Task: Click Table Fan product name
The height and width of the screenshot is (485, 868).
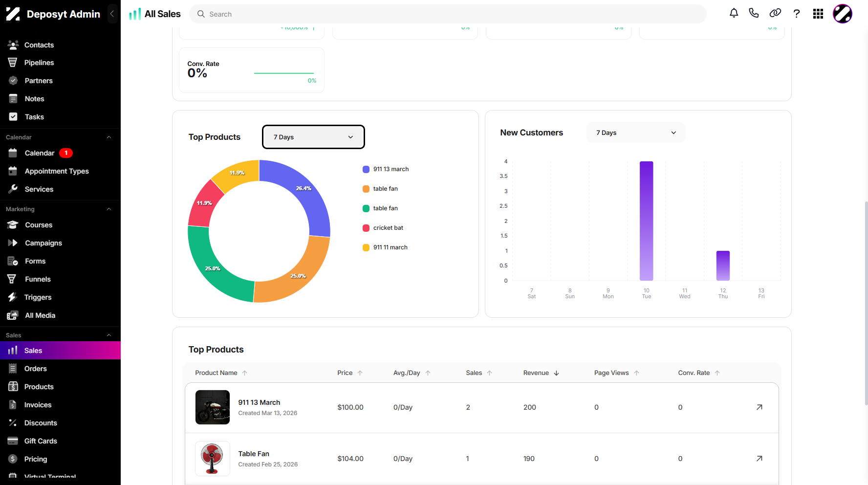Action: click(254, 454)
